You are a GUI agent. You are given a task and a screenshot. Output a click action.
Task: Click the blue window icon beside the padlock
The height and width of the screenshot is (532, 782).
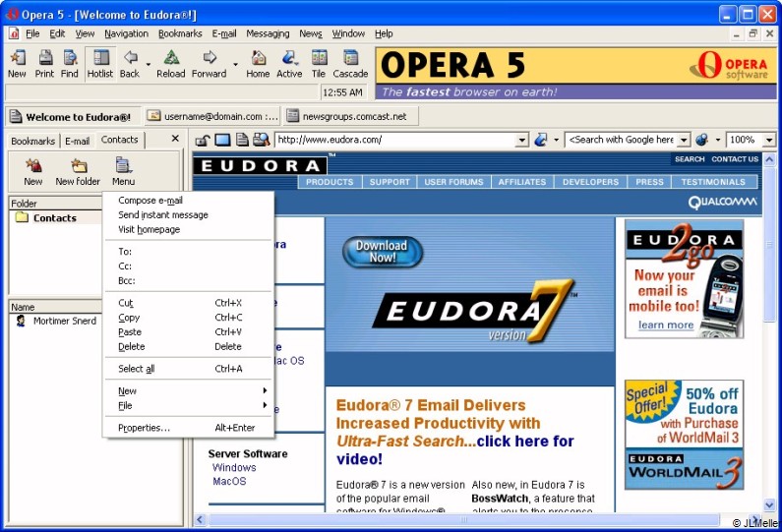pos(222,140)
